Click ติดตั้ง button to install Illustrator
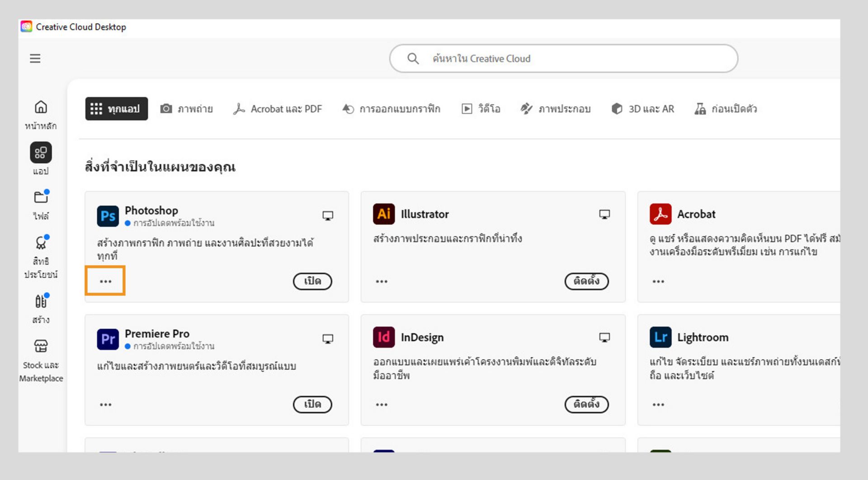Viewport: 868px width, 480px height. pyautogui.click(x=586, y=281)
